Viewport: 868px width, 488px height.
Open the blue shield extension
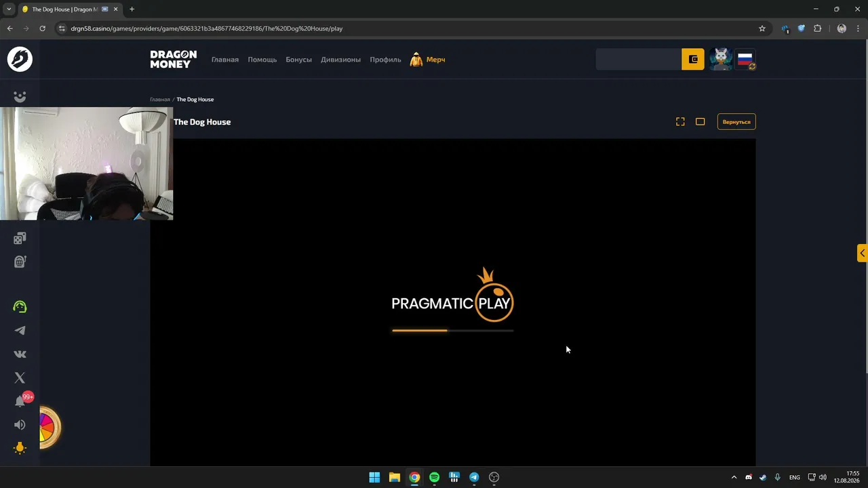(801, 28)
